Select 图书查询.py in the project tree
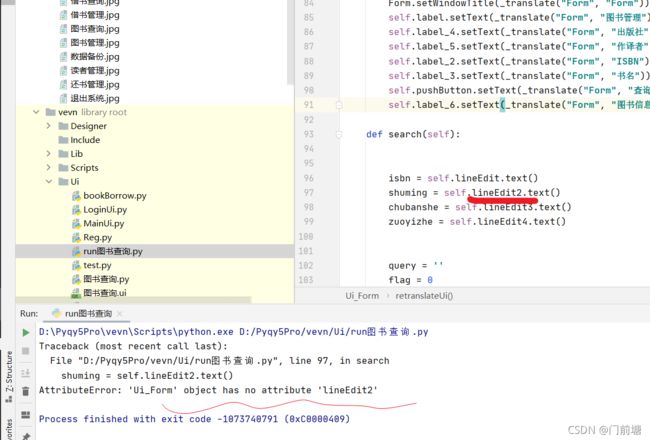Screen dimensions: 650x440 coord(106,279)
